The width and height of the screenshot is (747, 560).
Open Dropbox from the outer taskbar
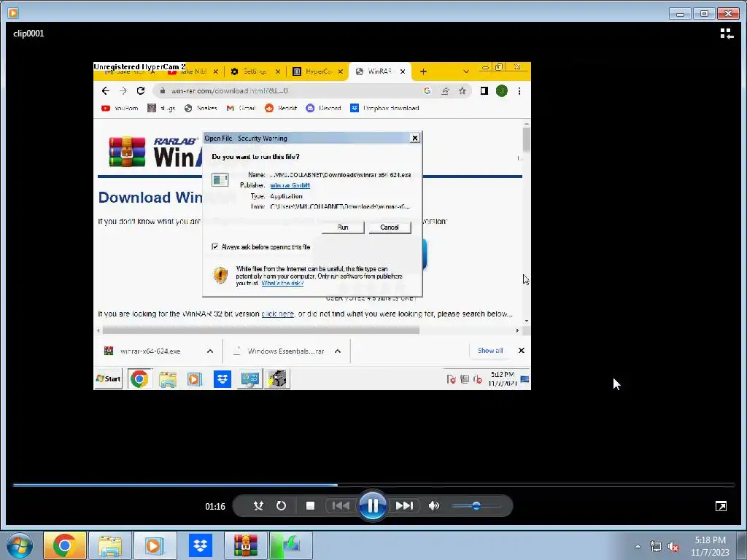pyautogui.click(x=201, y=545)
